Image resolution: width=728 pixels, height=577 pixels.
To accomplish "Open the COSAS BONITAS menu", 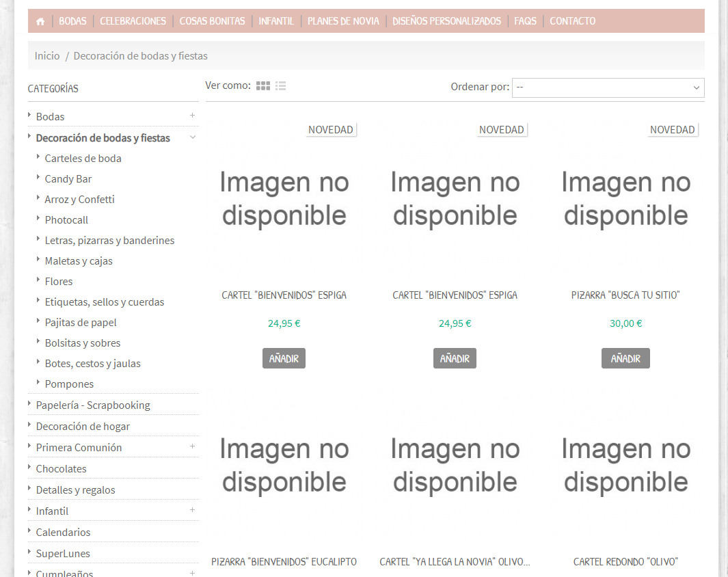I will 212,21.
